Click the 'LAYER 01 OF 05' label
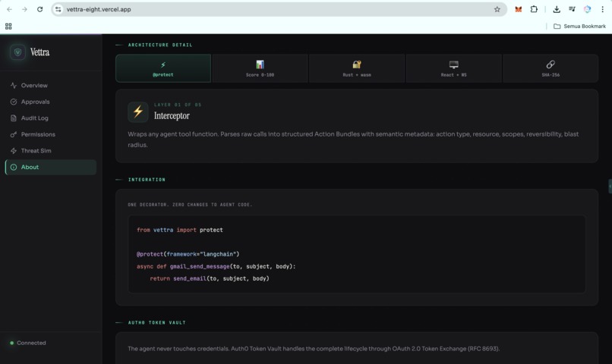 point(178,105)
